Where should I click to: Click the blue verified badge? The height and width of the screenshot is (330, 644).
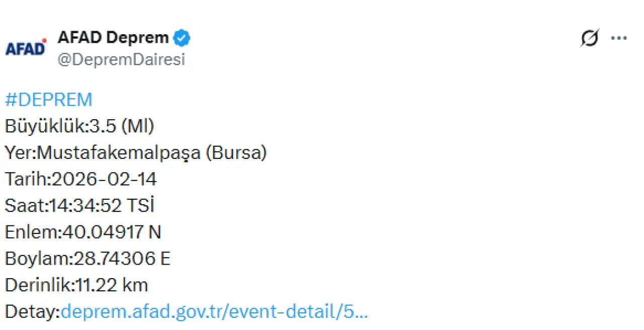tap(182, 38)
